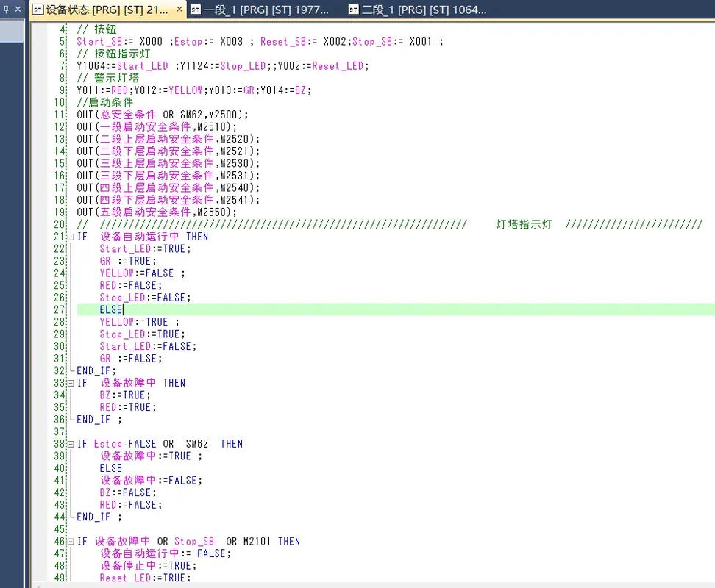
Task: Click 设备自动运行中 on line 21
Action: point(140,237)
